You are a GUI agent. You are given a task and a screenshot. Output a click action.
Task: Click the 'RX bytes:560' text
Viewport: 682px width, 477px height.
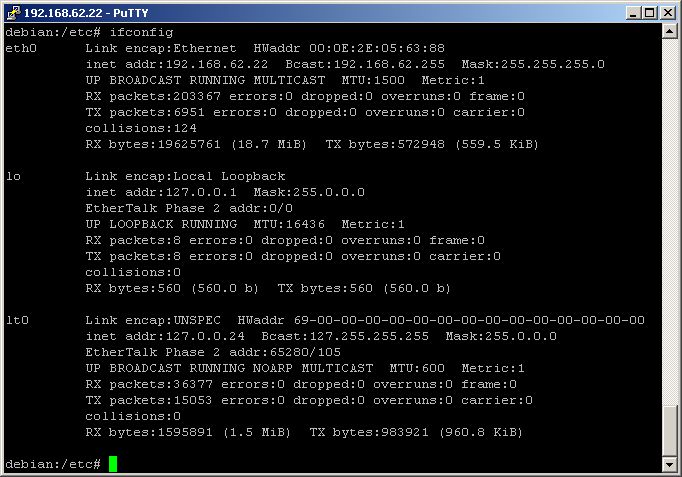click(x=133, y=288)
